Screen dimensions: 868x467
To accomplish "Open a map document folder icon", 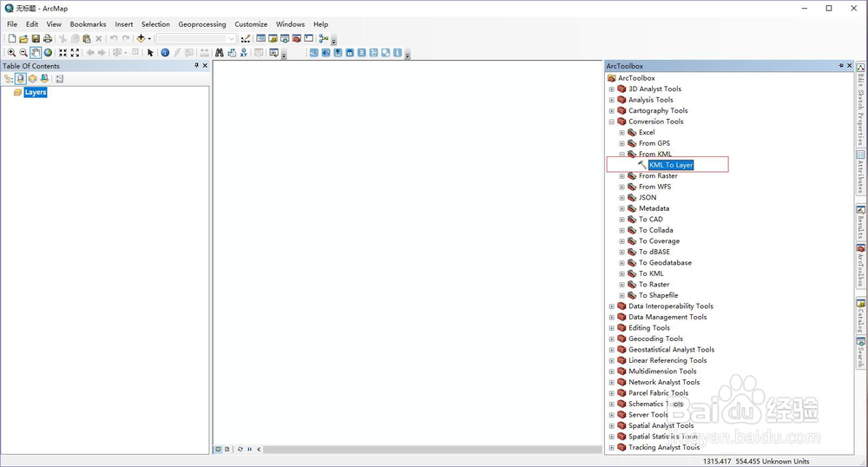I will pos(23,39).
